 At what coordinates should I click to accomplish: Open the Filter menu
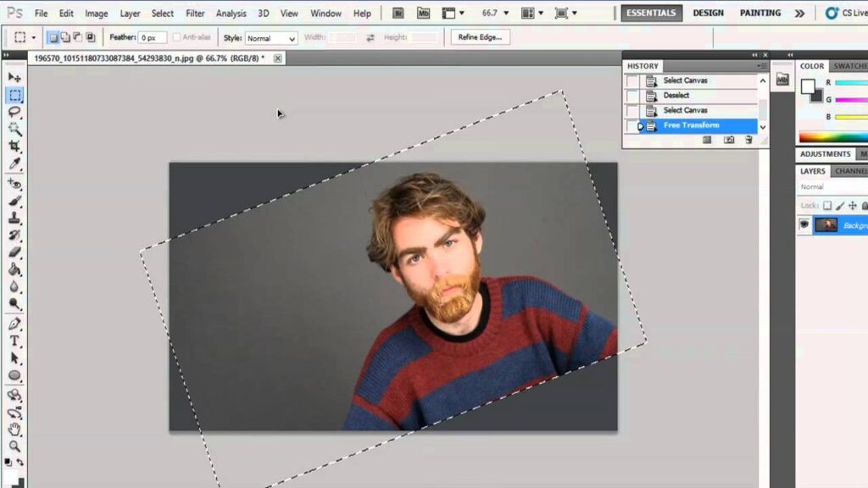point(195,14)
